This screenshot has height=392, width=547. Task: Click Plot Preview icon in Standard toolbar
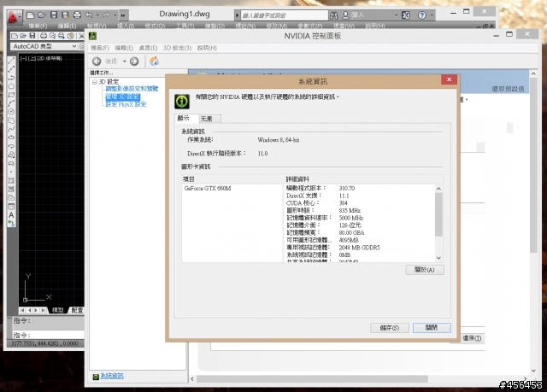[52, 36]
